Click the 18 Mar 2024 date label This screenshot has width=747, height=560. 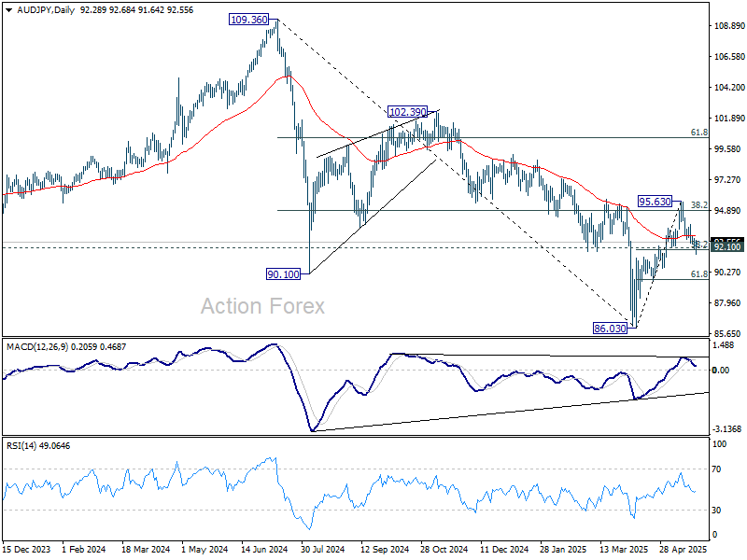146,549
